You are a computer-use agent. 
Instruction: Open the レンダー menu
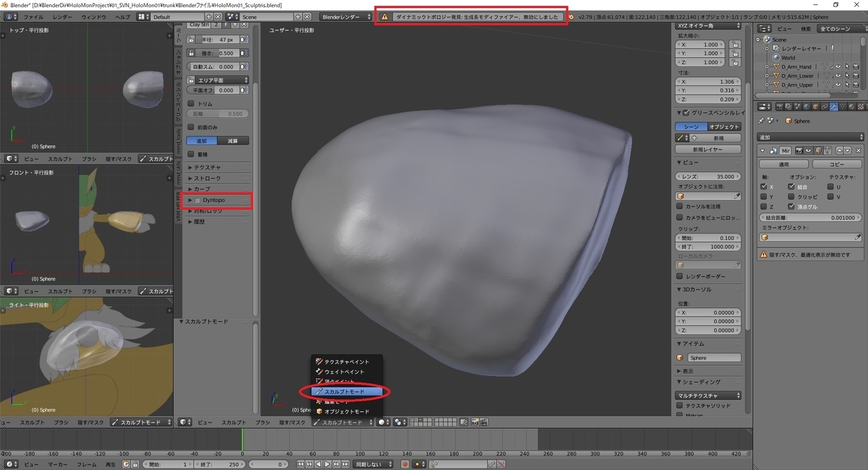pyautogui.click(x=63, y=16)
